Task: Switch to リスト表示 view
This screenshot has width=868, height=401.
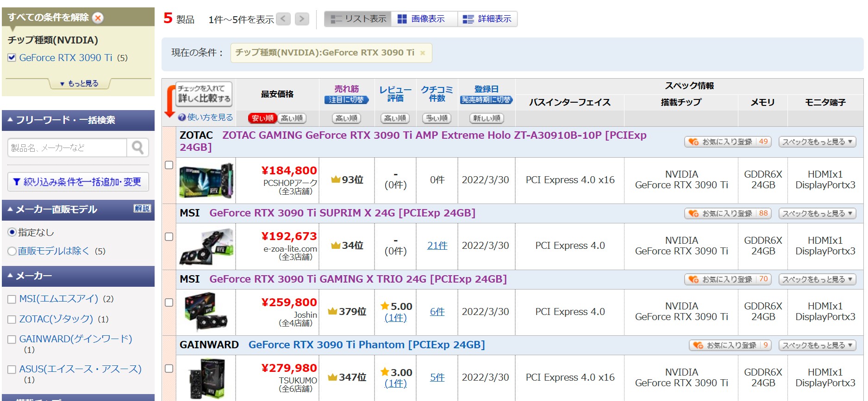Action: (x=358, y=19)
